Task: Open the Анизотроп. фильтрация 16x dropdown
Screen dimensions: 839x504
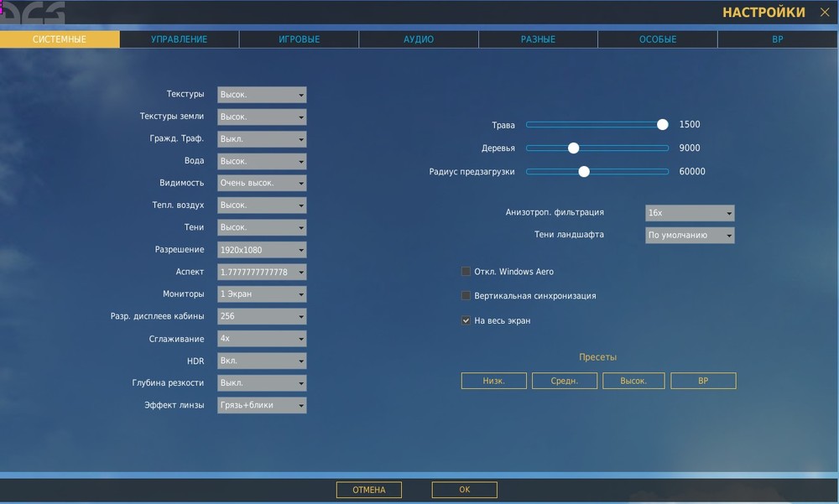Action: 690,213
